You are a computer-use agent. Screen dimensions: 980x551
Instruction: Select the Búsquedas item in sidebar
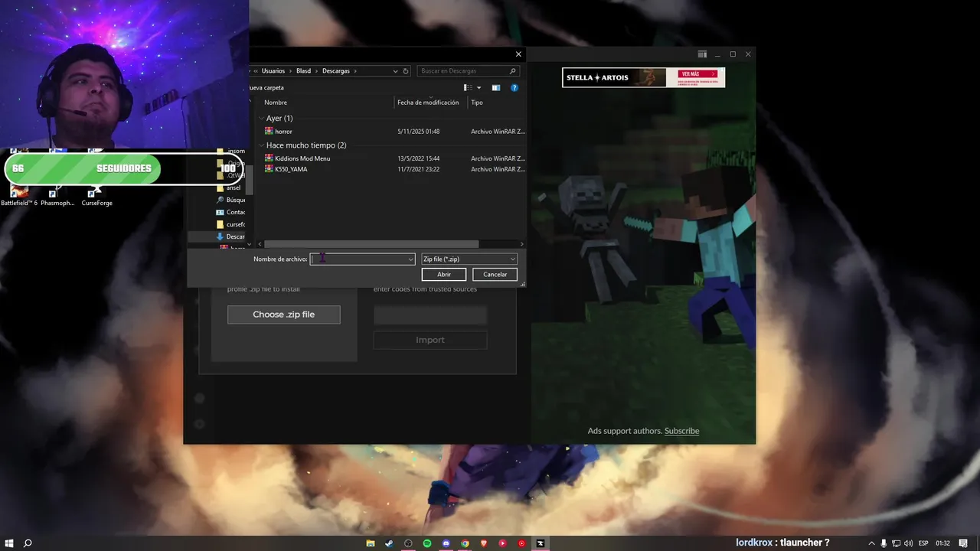(x=231, y=200)
